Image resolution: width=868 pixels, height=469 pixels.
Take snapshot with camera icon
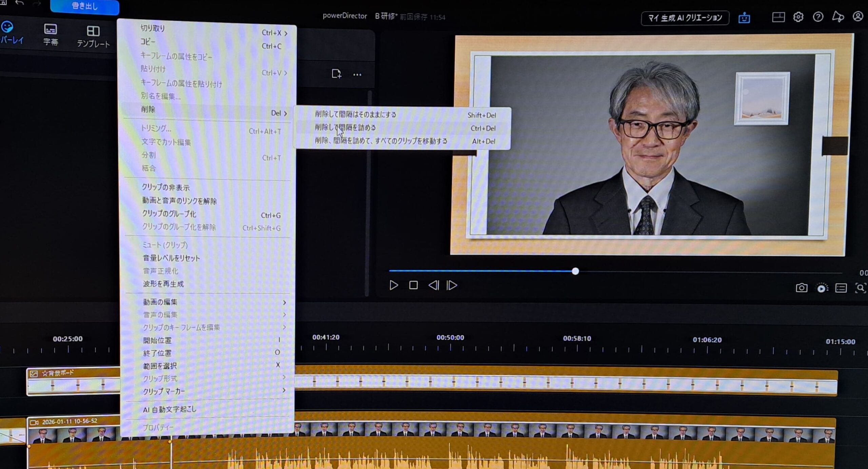point(801,288)
